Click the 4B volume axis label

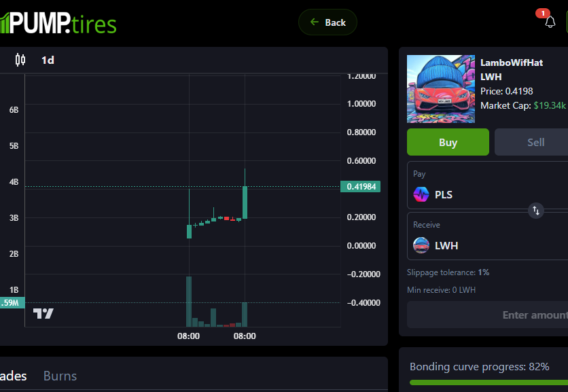(x=14, y=182)
